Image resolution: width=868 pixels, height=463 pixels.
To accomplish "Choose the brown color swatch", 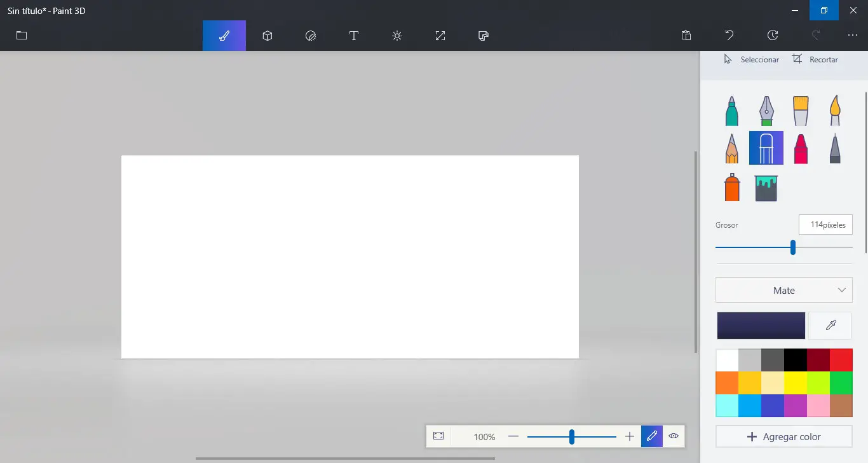I will (x=841, y=406).
